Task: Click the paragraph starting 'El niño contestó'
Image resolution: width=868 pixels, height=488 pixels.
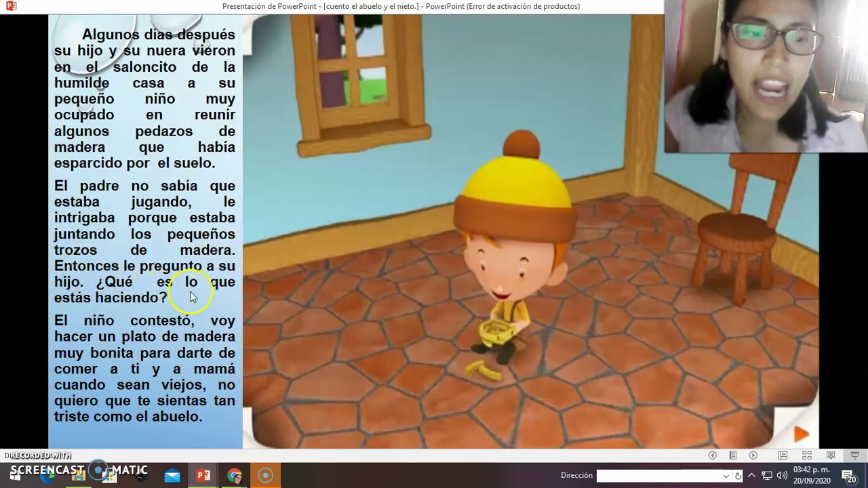Action: (144, 368)
